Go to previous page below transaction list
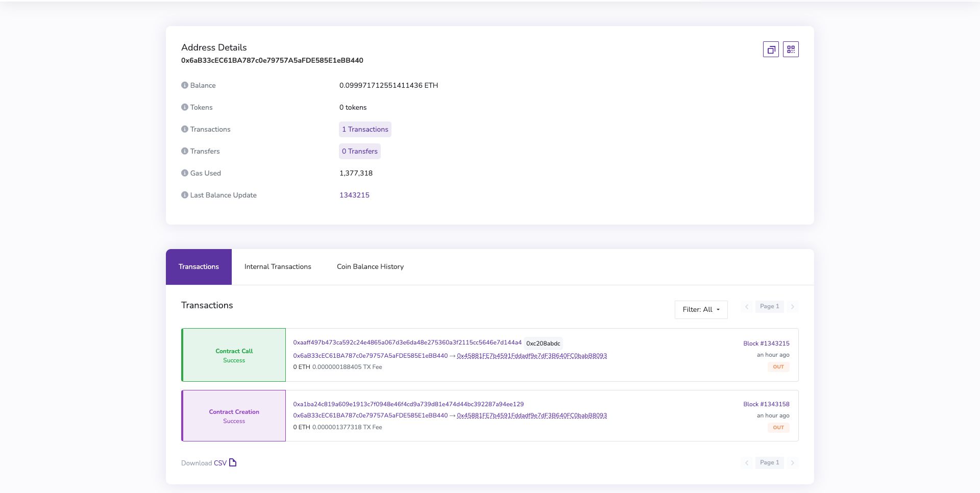Screen dimensions: 980x493 (747, 463)
